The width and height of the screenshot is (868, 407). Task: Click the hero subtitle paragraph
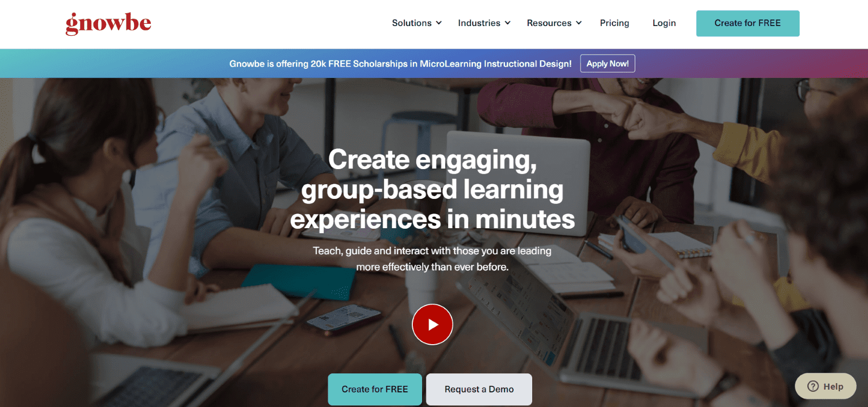[x=432, y=259]
